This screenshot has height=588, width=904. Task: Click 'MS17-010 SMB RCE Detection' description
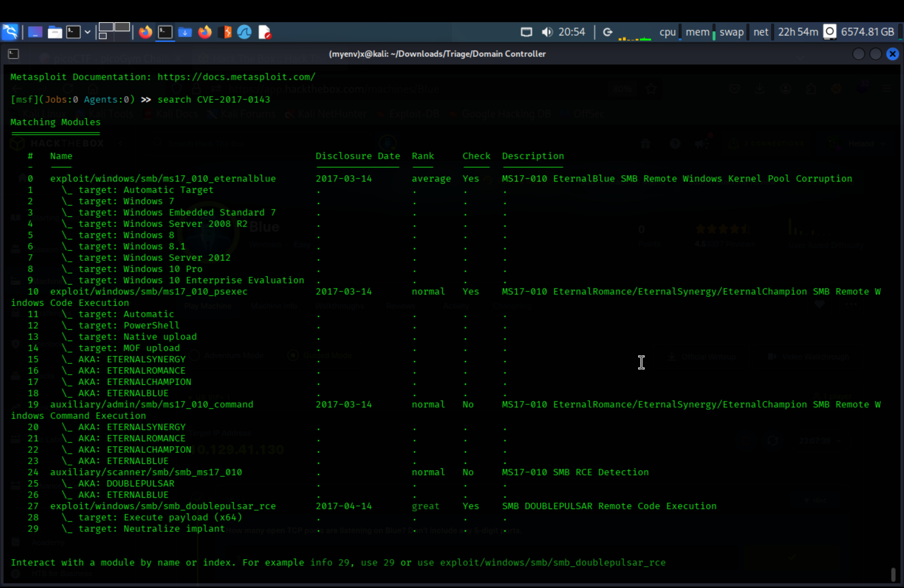[x=575, y=472]
